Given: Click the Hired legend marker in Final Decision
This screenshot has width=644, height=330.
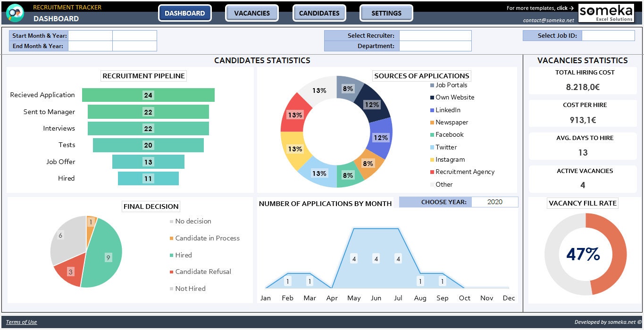Looking at the screenshot, I should (x=172, y=255).
